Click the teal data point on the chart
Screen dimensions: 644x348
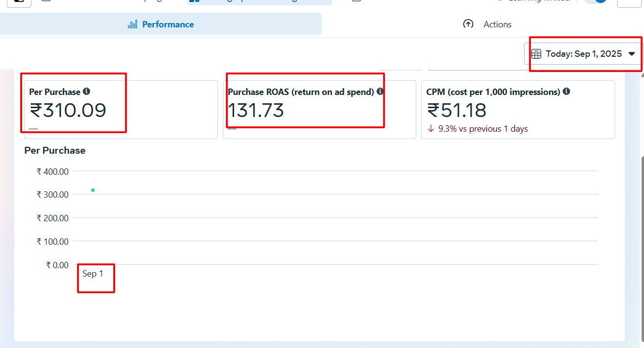[93, 190]
